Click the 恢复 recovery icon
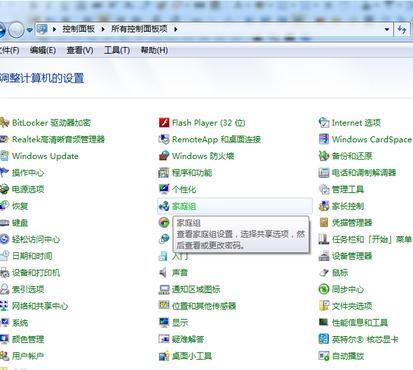This screenshot has height=370, width=413. pyautogui.click(x=4, y=206)
